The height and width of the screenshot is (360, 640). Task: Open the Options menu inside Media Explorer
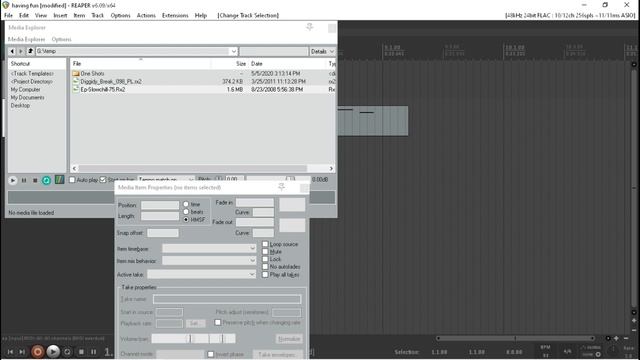61,39
